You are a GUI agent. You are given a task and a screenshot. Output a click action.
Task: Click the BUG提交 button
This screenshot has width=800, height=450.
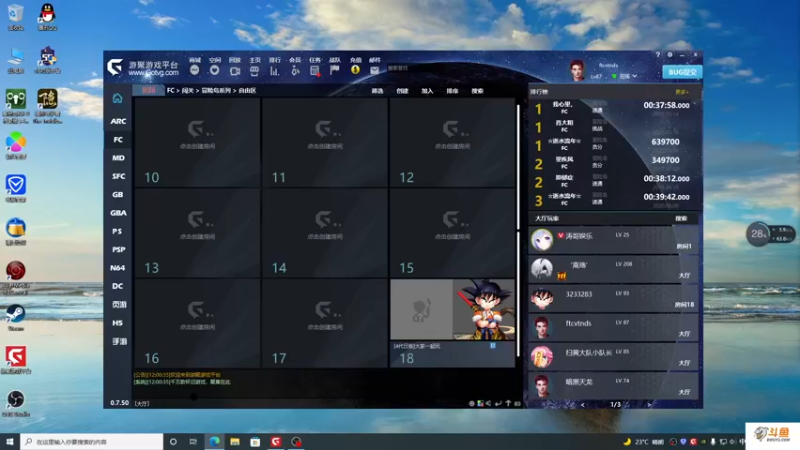click(x=682, y=72)
